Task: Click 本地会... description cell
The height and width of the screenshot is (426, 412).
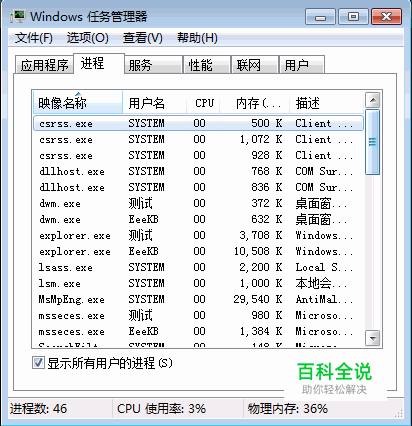Action: point(321,283)
